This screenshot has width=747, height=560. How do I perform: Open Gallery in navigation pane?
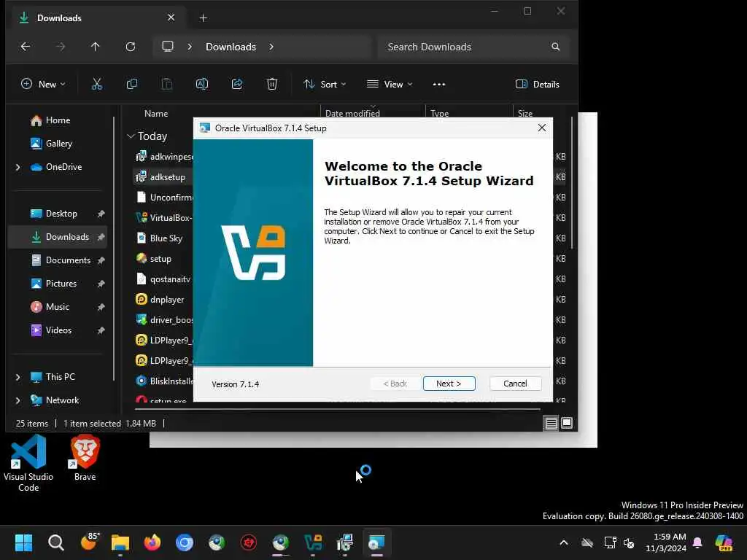58,144
